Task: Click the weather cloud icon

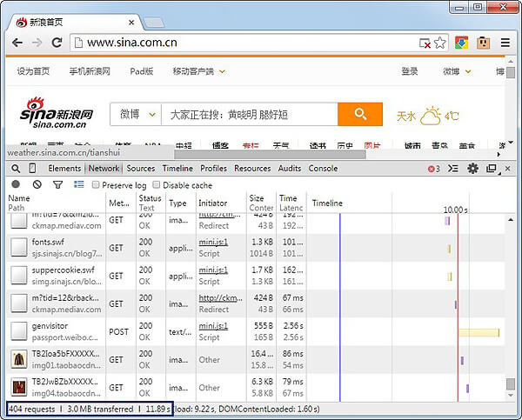Action: 431,116
